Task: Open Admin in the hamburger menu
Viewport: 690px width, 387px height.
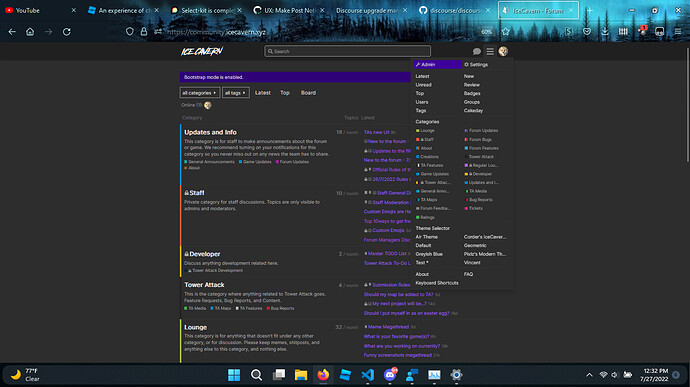Action: tap(437, 64)
